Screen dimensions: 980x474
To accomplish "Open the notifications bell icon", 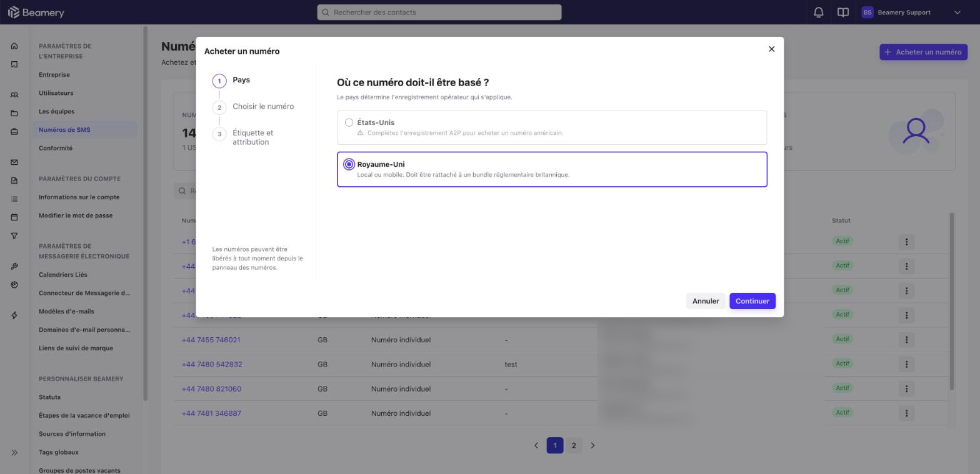I will point(818,12).
